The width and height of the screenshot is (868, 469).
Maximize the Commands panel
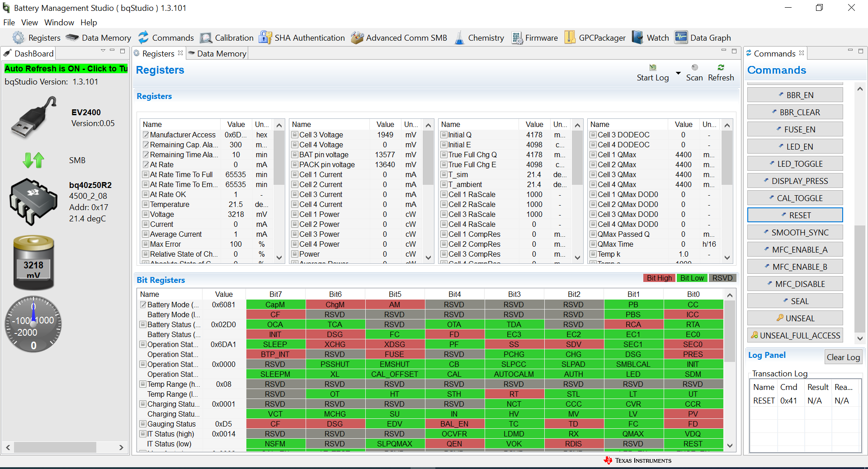point(861,51)
